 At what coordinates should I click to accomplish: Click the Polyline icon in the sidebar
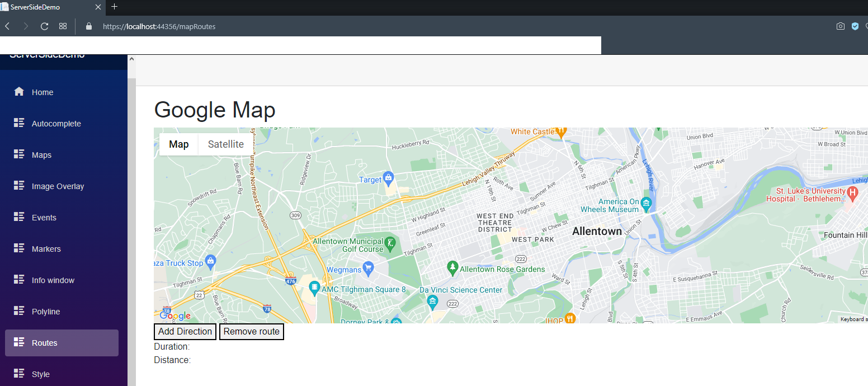[20, 311]
